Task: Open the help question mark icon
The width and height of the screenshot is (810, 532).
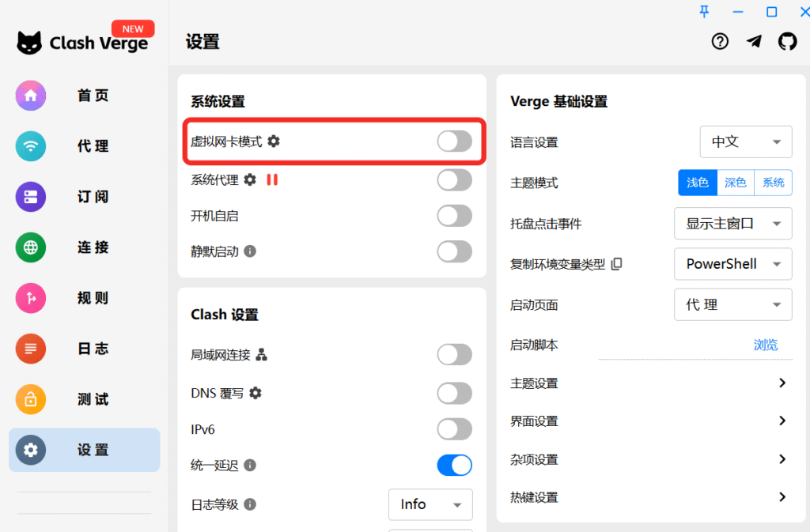Action: click(720, 42)
